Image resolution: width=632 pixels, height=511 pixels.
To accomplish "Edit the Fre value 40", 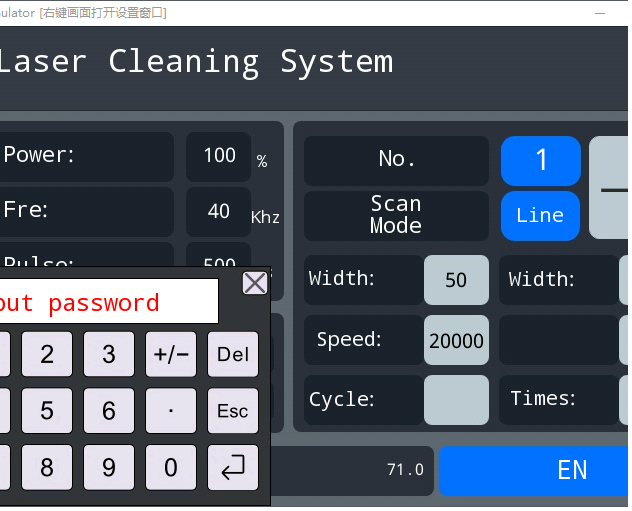I will [x=219, y=212].
